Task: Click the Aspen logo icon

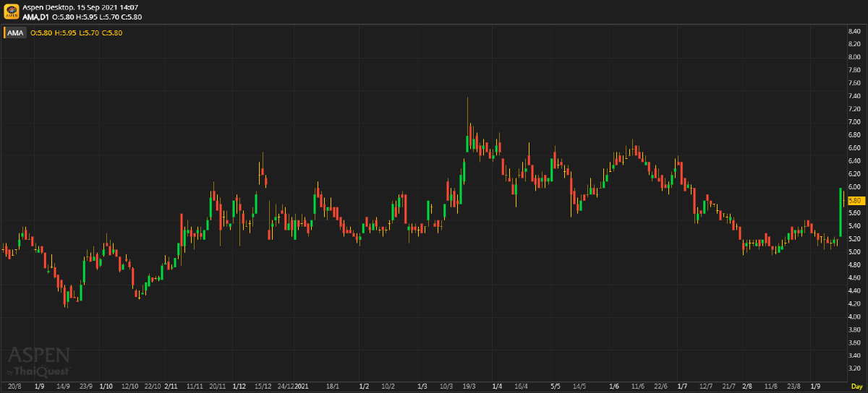Action: point(11,11)
